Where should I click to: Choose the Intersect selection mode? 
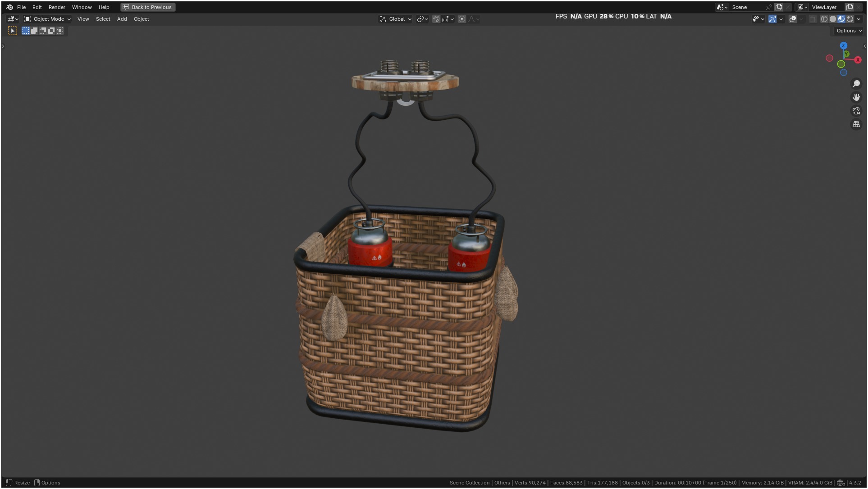60,31
